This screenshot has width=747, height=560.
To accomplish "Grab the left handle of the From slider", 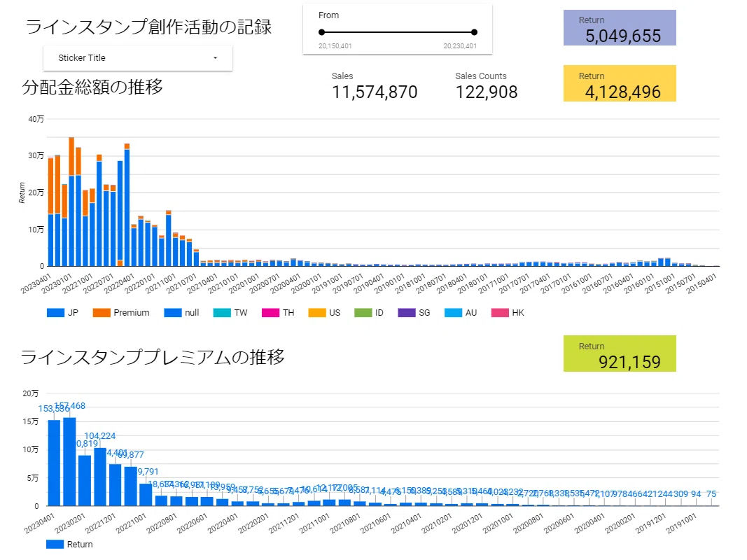I will click(x=321, y=32).
